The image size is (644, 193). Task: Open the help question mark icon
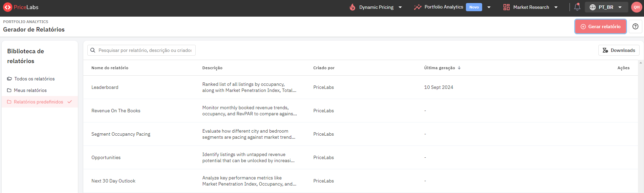point(636,26)
